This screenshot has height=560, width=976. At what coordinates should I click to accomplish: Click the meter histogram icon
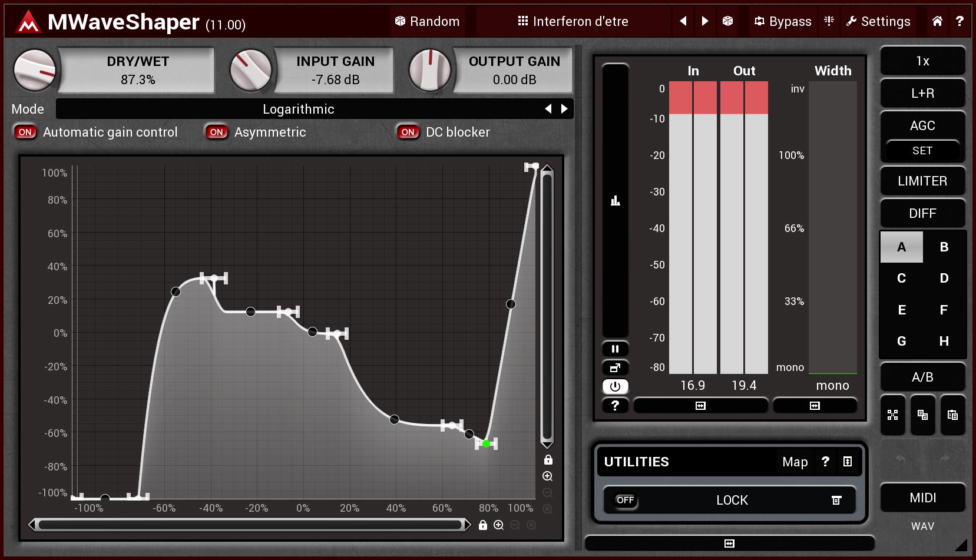point(616,201)
